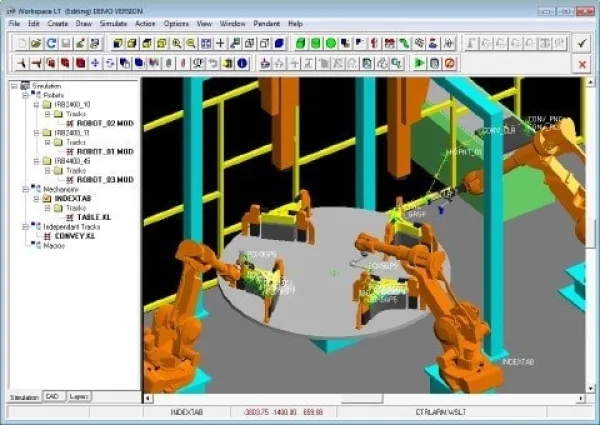Click the black plus crosshair icon
Screen dimensions: 600x425
(220, 43)
